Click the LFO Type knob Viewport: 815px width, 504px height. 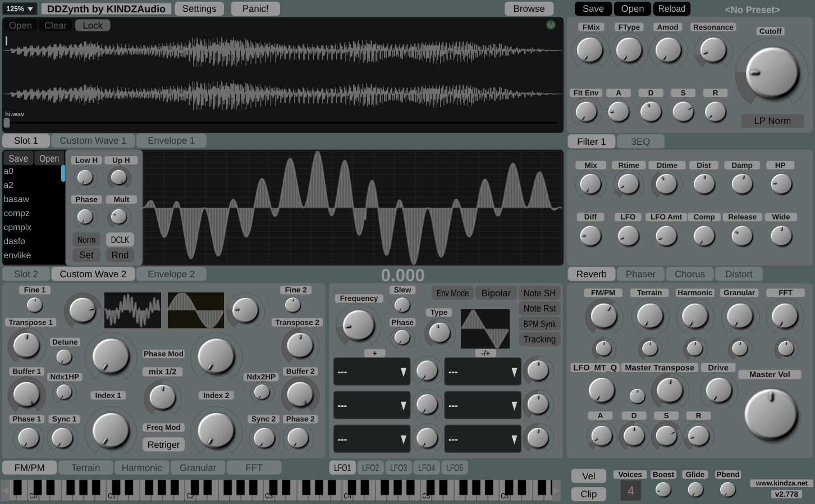point(439,333)
